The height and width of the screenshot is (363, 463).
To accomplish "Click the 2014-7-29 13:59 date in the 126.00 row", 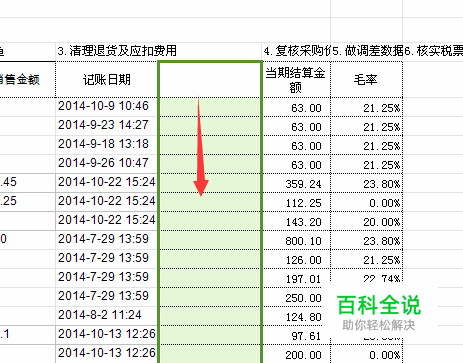I will pos(106,259).
